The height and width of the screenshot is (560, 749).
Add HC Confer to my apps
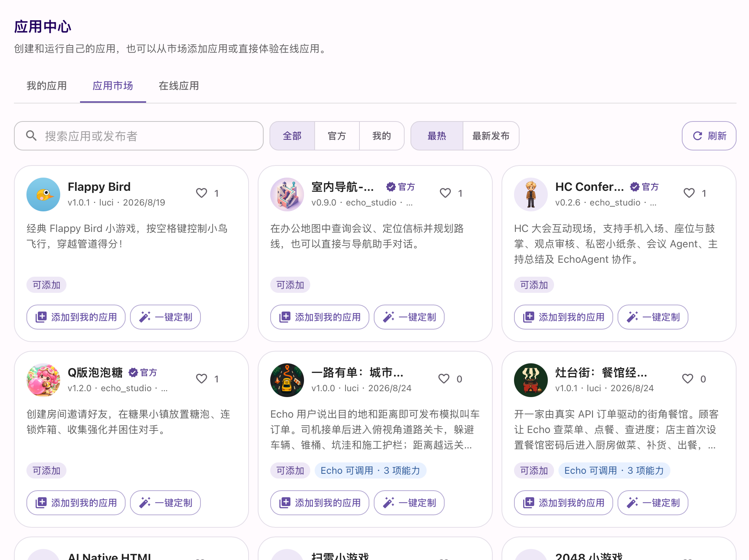click(564, 317)
